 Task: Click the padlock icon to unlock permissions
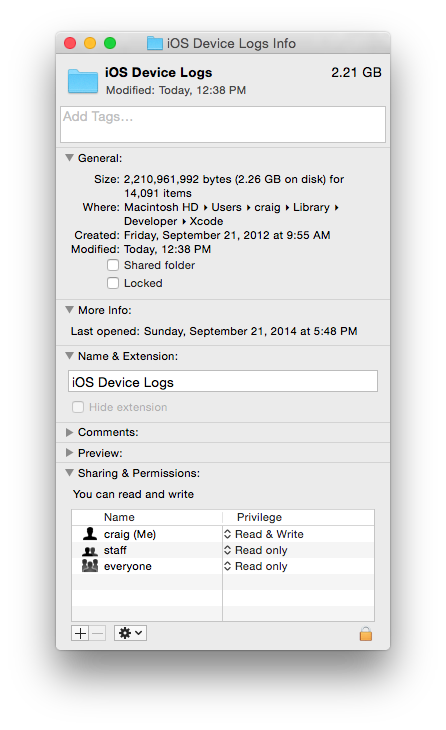tap(365, 634)
